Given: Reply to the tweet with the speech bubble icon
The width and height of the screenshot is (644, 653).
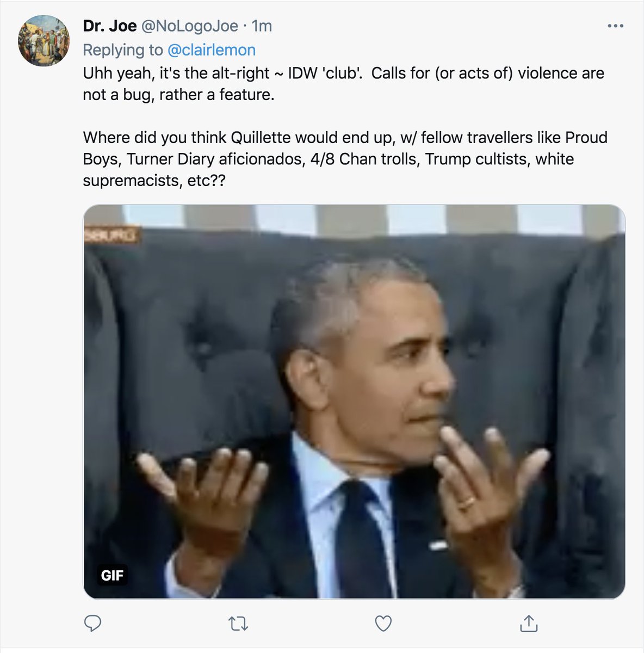Looking at the screenshot, I should coord(93,623).
